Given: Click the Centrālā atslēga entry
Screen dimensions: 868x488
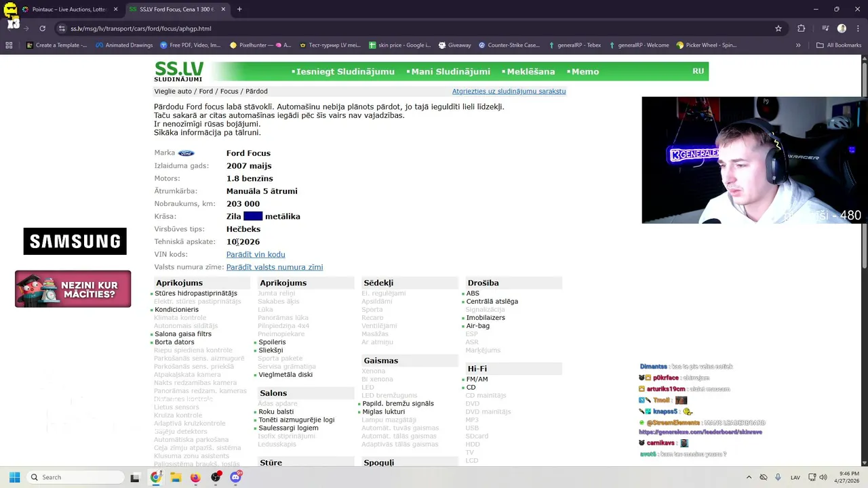Looking at the screenshot, I should (x=492, y=302).
